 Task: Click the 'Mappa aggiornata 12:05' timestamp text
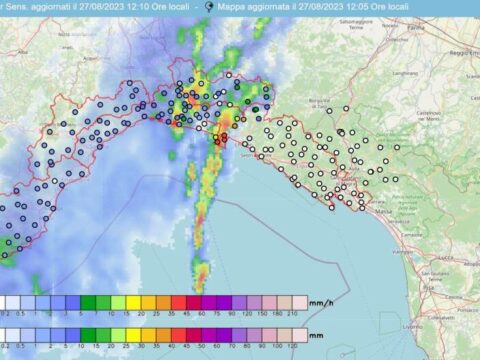[313, 7]
